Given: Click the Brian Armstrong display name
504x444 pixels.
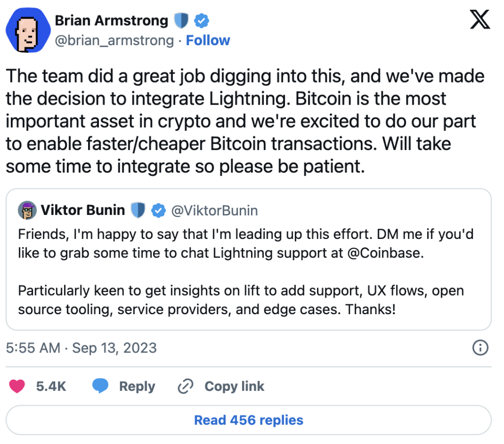Looking at the screenshot, I should tap(111, 21).
